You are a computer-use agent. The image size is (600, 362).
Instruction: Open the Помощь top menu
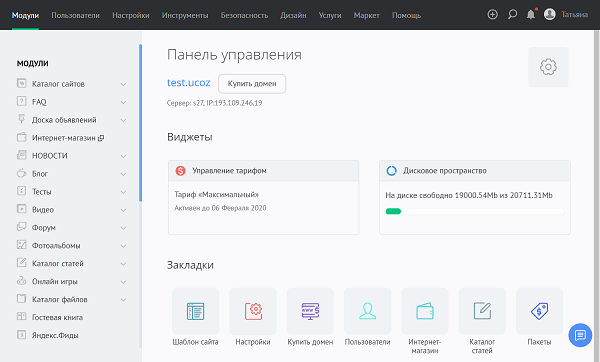coord(406,15)
